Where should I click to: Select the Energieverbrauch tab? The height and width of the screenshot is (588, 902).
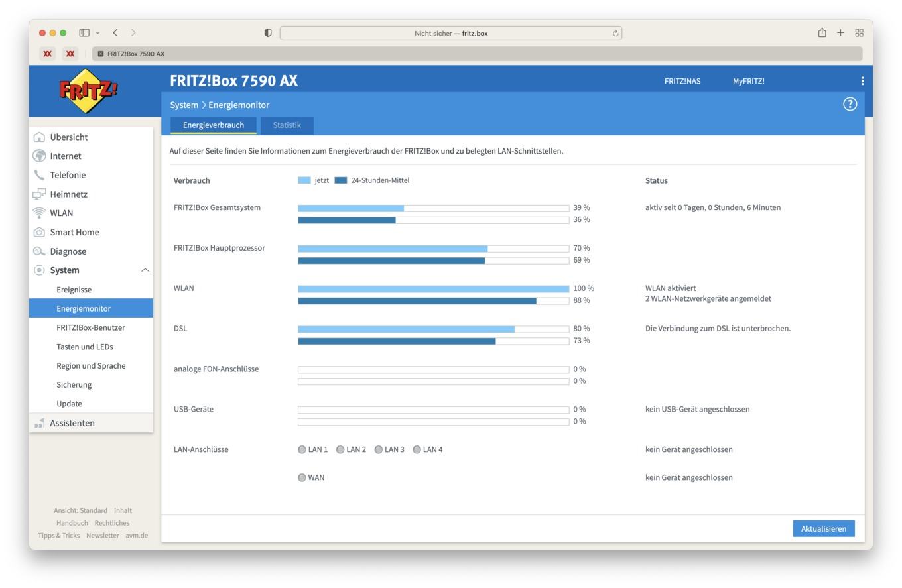coord(214,125)
